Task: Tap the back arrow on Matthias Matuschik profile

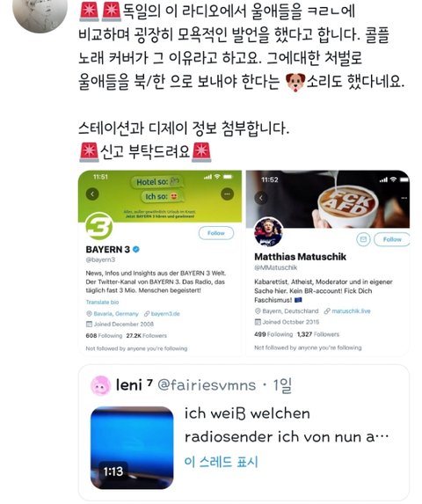Action: tap(261, 198)
